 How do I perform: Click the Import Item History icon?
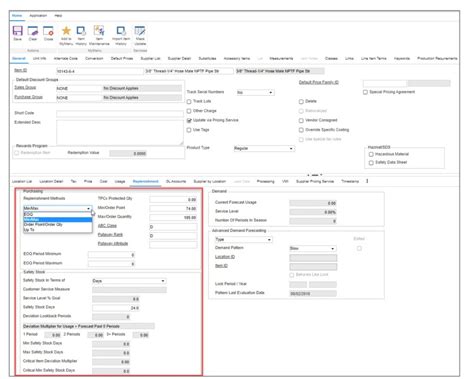point(121,31)
